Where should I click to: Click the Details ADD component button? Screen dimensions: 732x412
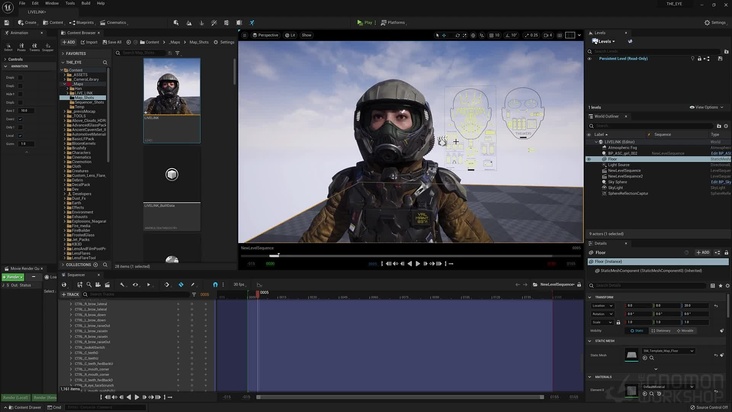[703, 252]
